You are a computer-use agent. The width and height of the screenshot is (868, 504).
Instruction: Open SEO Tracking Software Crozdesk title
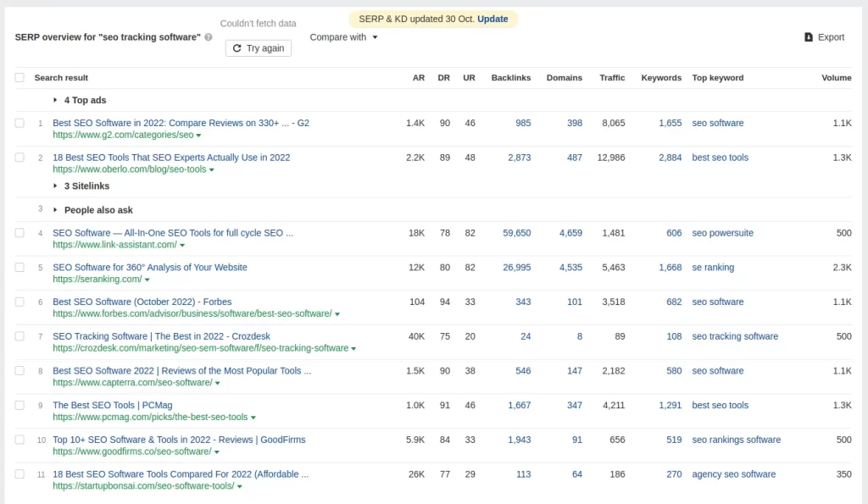click(162, 336)
